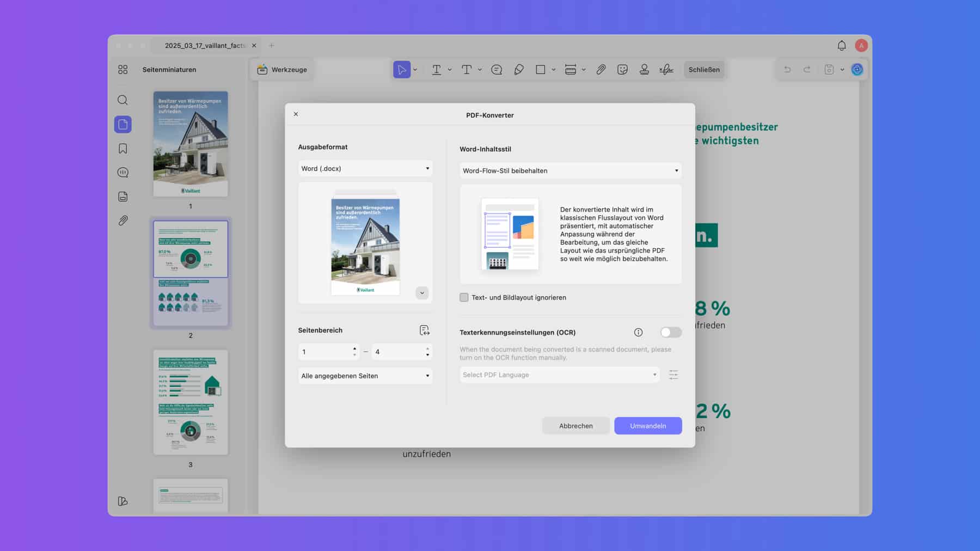Select the sticker tool in the toolbar
Screen dimensions: 980x551
(623, 69)
